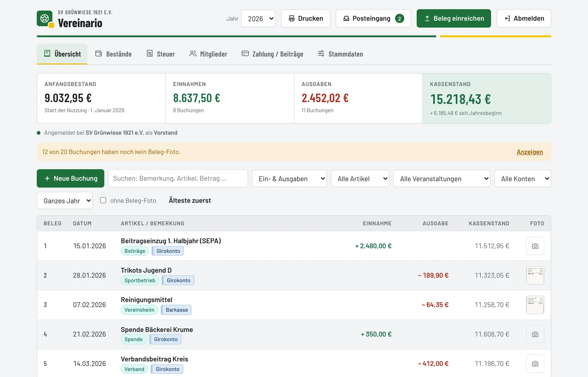Expand the Ganzes Jahr period dropdown
Screen dimensions: 588x377
[65, 201]
